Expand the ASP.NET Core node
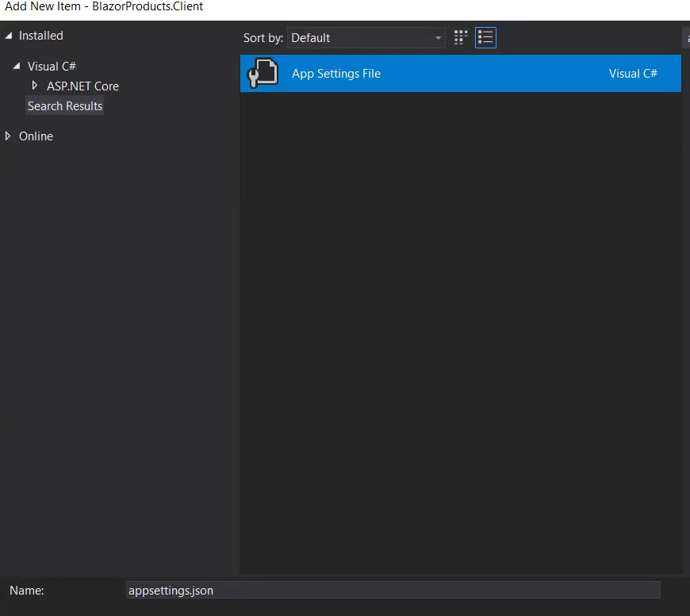Screen dimensions: 690x616 click(x=35, y=86)
